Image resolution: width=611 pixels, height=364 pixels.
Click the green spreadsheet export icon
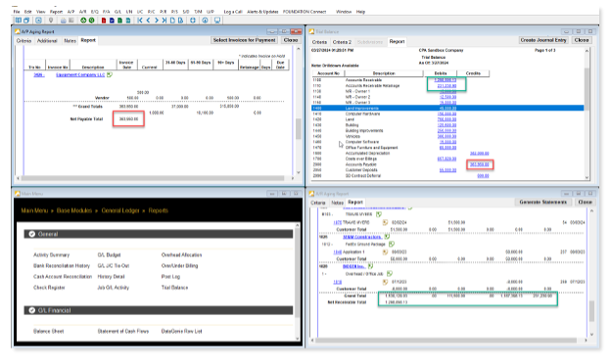120,21
